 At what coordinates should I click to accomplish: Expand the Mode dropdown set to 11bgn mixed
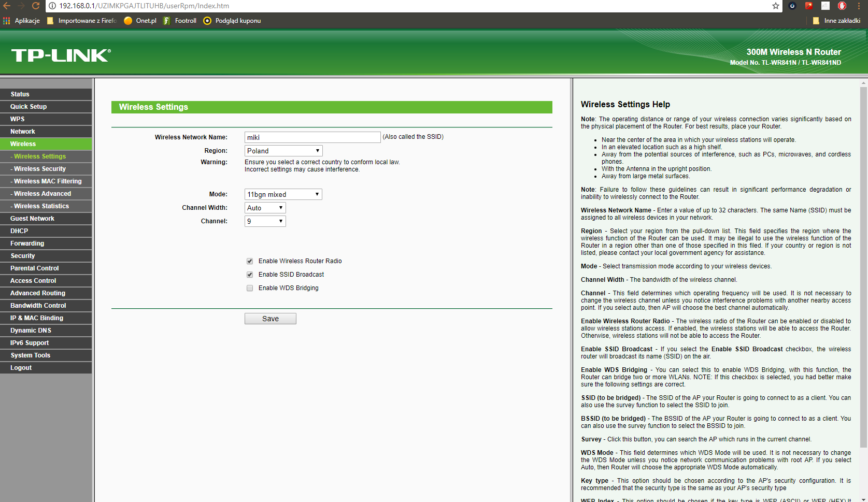283,194
